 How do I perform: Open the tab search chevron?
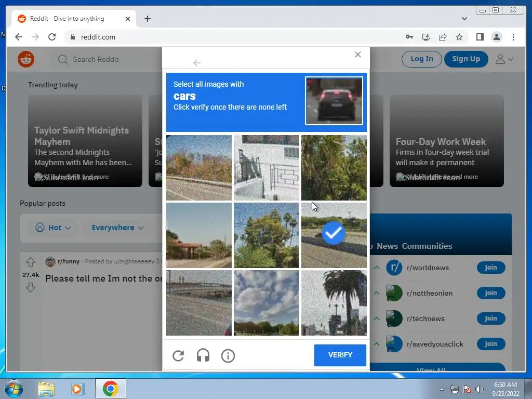[x=464, y=19]
